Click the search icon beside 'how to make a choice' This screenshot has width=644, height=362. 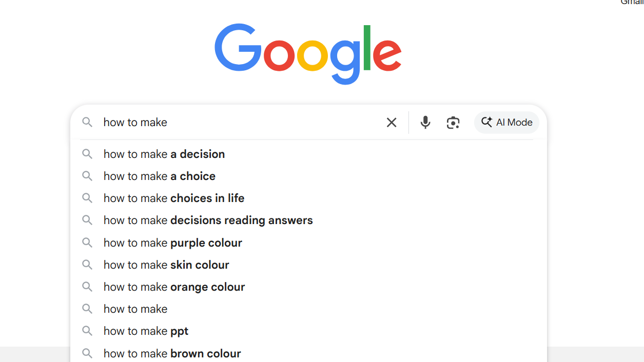(87, 176)
